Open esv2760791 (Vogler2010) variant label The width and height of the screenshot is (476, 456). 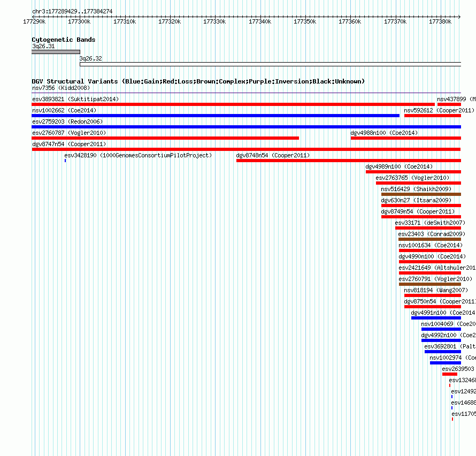pyautogui.click(x=435, y=279)
